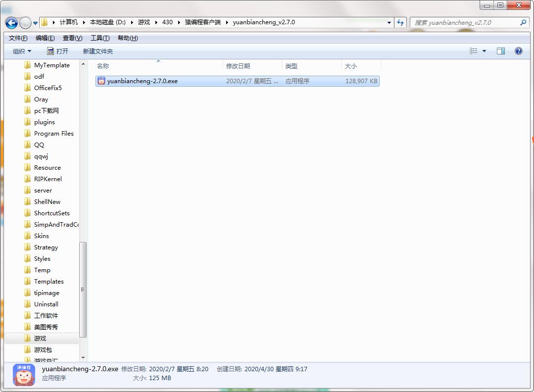Click the qqwj folder icon

[28, 156]
